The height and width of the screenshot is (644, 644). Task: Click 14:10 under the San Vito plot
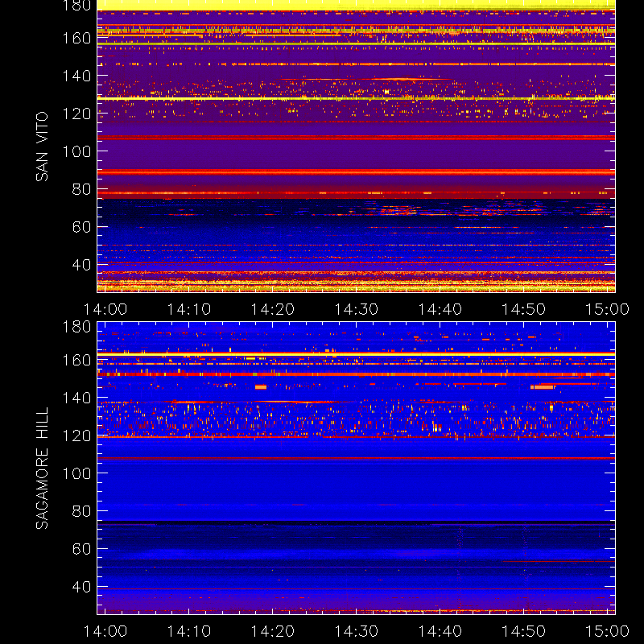[x=189, y=309]
